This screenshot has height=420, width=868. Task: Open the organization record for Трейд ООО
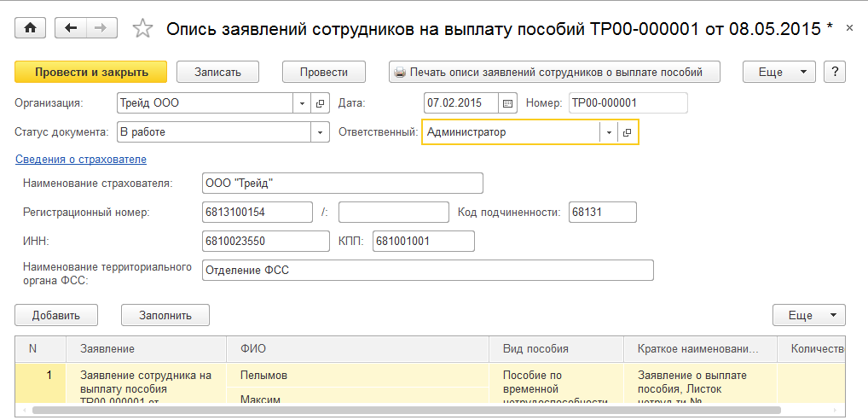(321, 103)
